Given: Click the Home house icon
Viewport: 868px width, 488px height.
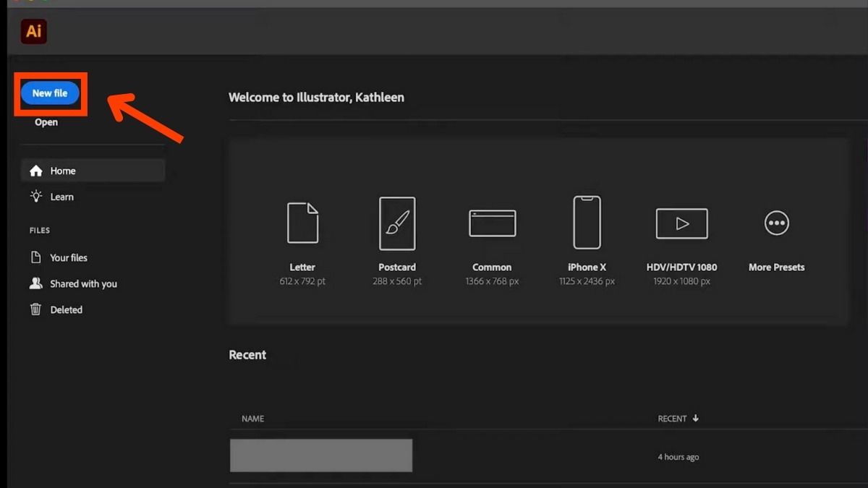Looking at the screenshot, I should point(35,171).
